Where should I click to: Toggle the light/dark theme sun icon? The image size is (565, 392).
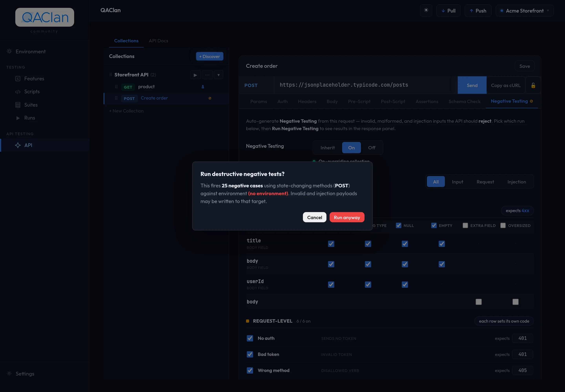point(426,10)
